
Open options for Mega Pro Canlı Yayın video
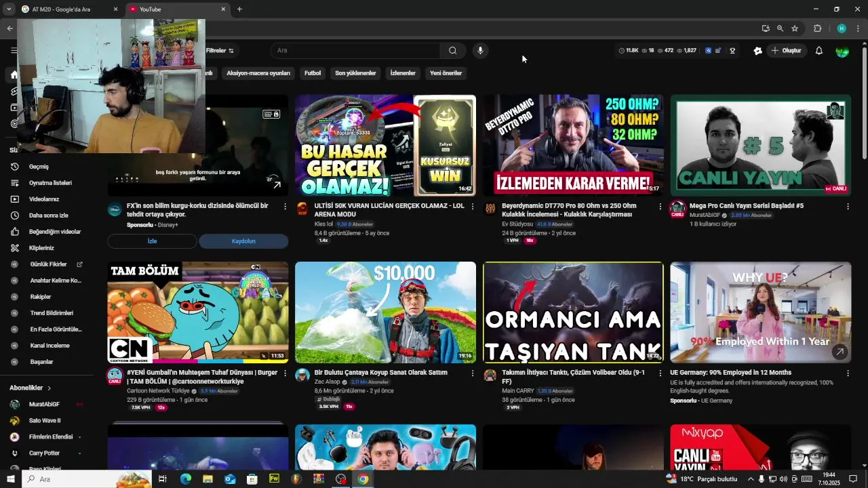(848, 206)
